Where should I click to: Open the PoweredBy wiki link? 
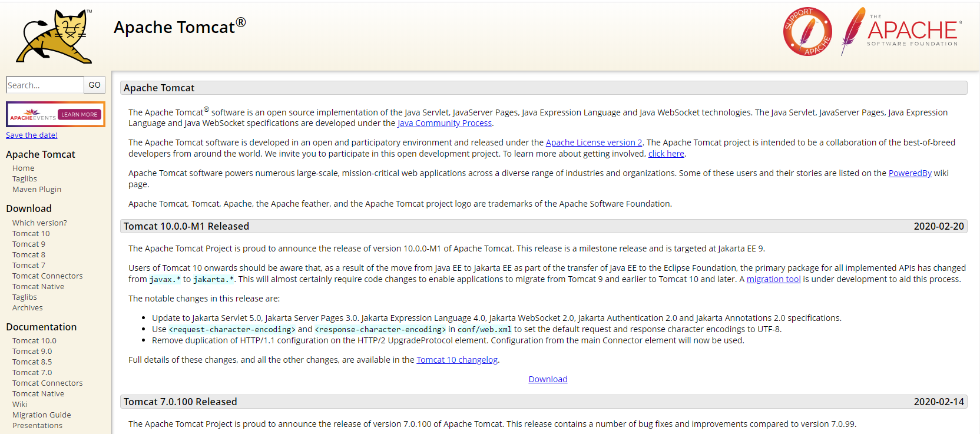910,173
